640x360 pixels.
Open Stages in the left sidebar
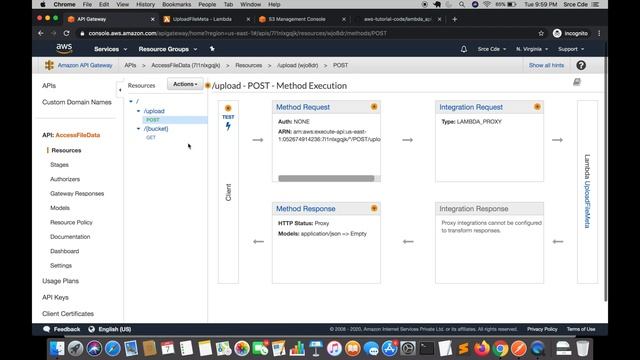[59, 165]
